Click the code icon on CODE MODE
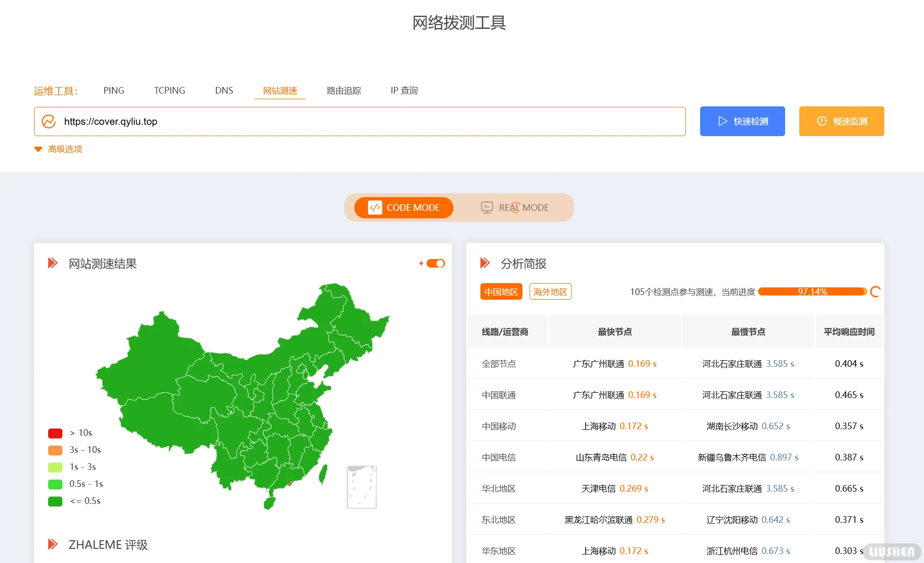924x563 pixels. 375,207
